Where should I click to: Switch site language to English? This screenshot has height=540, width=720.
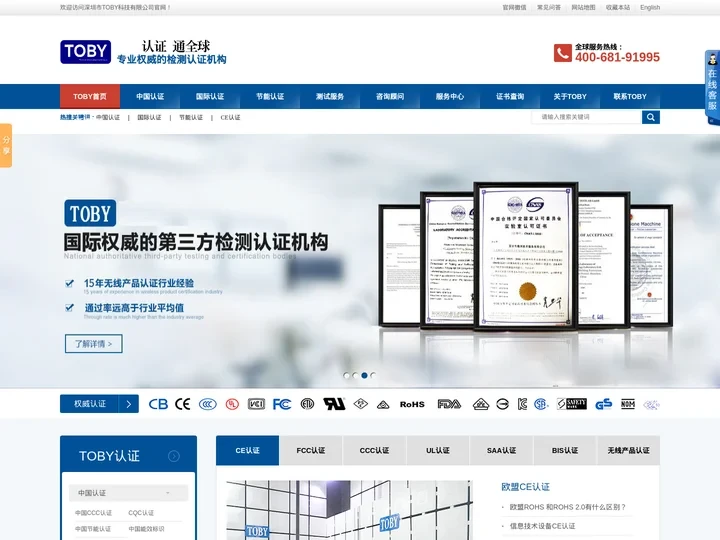[650, 7]
